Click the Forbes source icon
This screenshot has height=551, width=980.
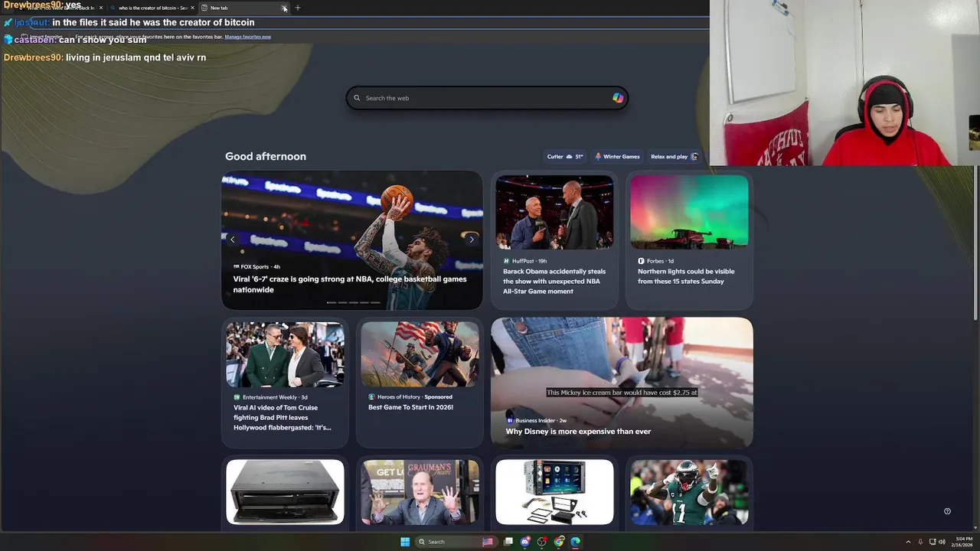pyautogui.click(x=641, y=261)
